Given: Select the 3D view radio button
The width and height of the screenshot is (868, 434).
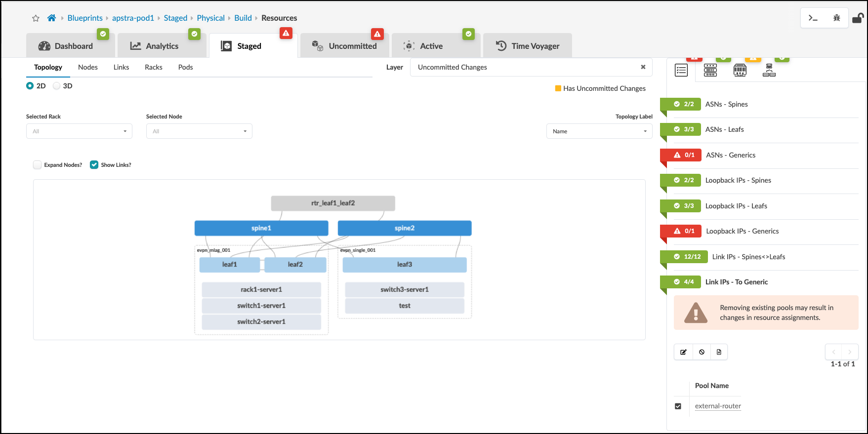Looking at the screenshot, I should click(57, 86).
